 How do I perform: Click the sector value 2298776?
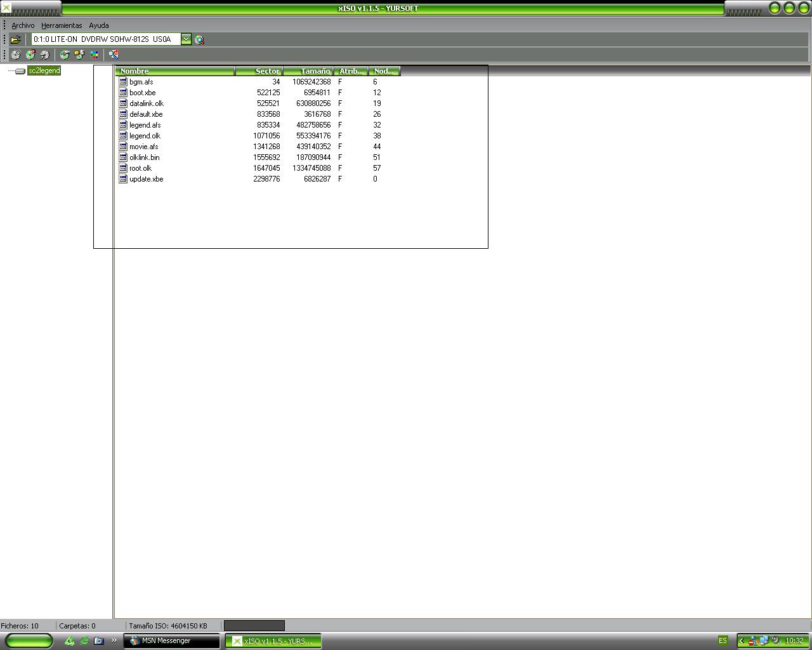coord(266,179)
